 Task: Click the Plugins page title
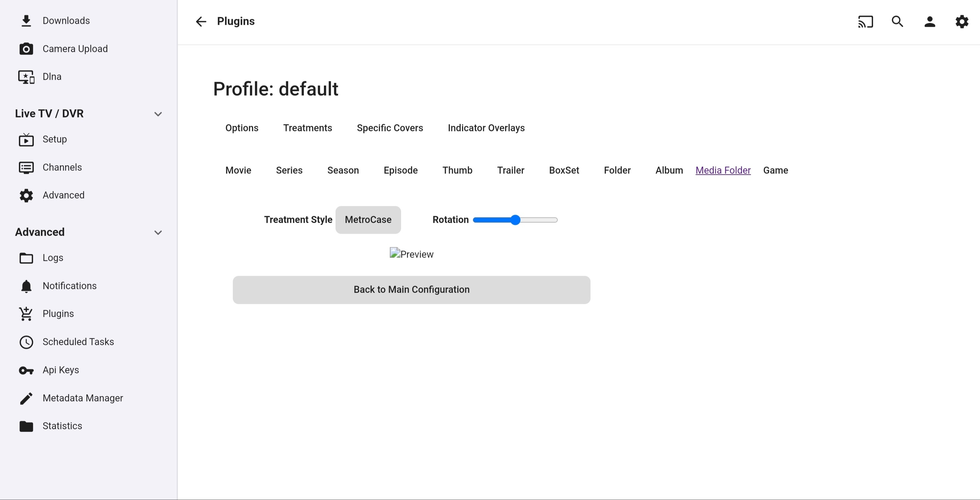point(235,21)
